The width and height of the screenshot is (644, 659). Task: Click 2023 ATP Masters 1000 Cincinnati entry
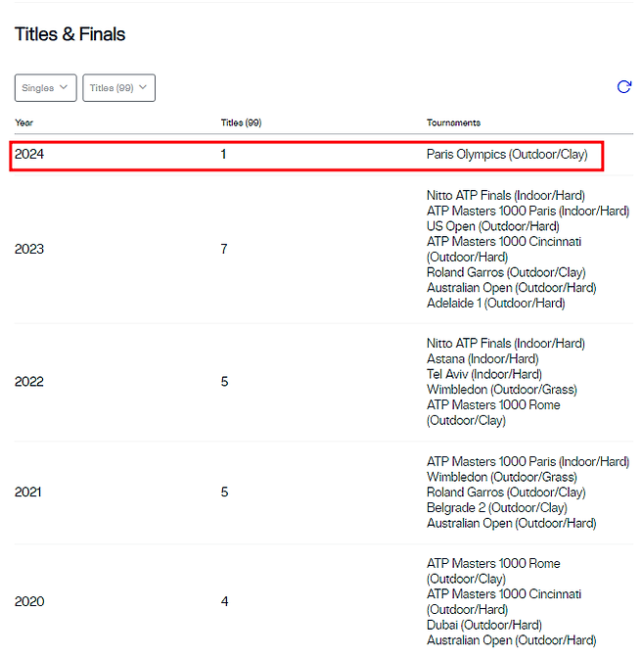504,250
